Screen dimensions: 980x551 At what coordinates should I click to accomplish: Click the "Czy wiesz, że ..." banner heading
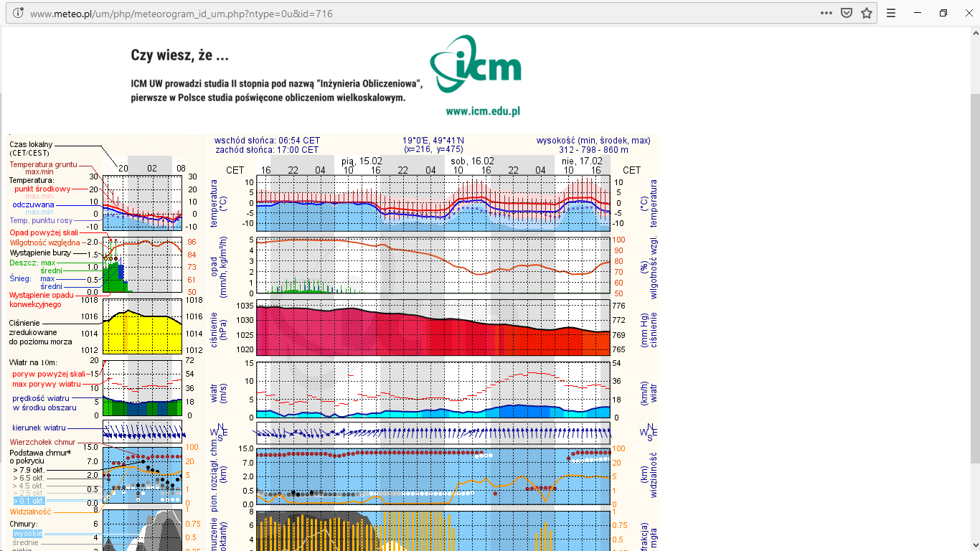point(180,55)
